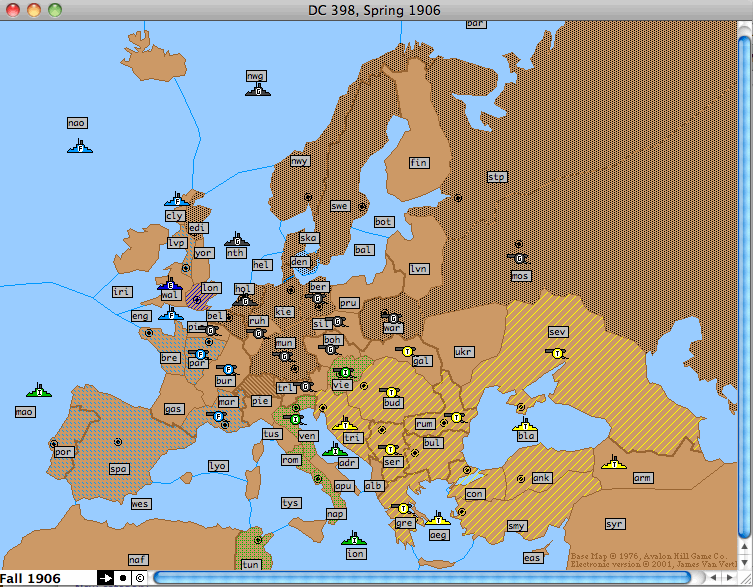This screenshot has width=753, height=587.
Task: Click the swe province label
Action: 339,206
